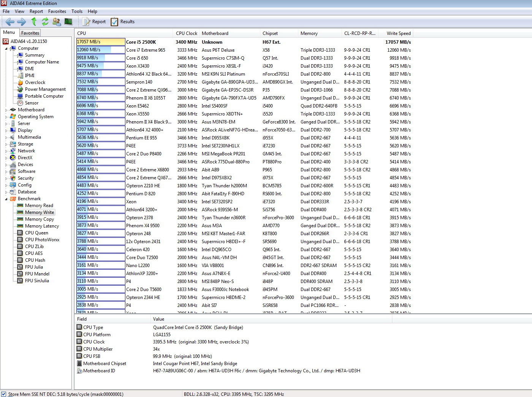Click the monitor graph toolbar icon
Viewport: 532px width, 397px height.
(x=68, y=22)
